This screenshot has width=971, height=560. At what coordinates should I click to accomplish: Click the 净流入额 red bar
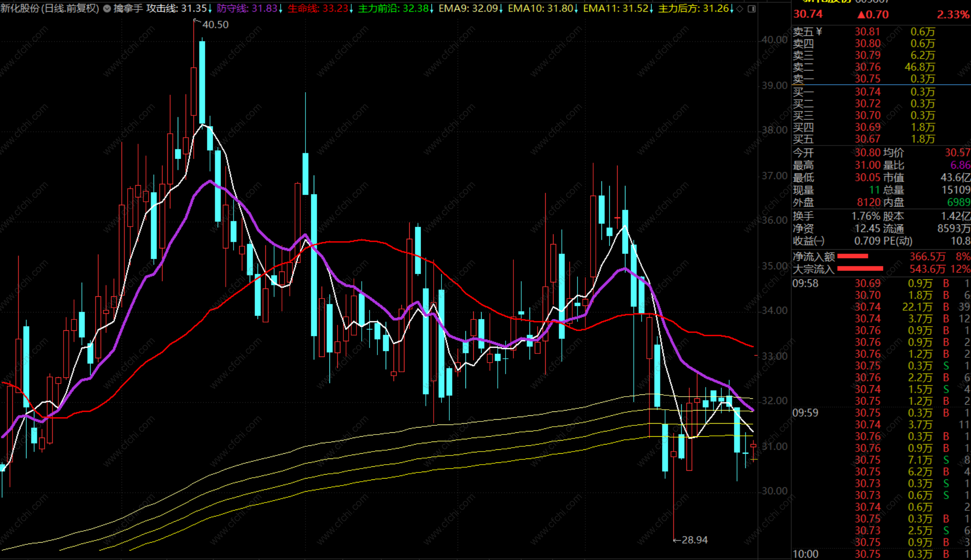(853, 256)
